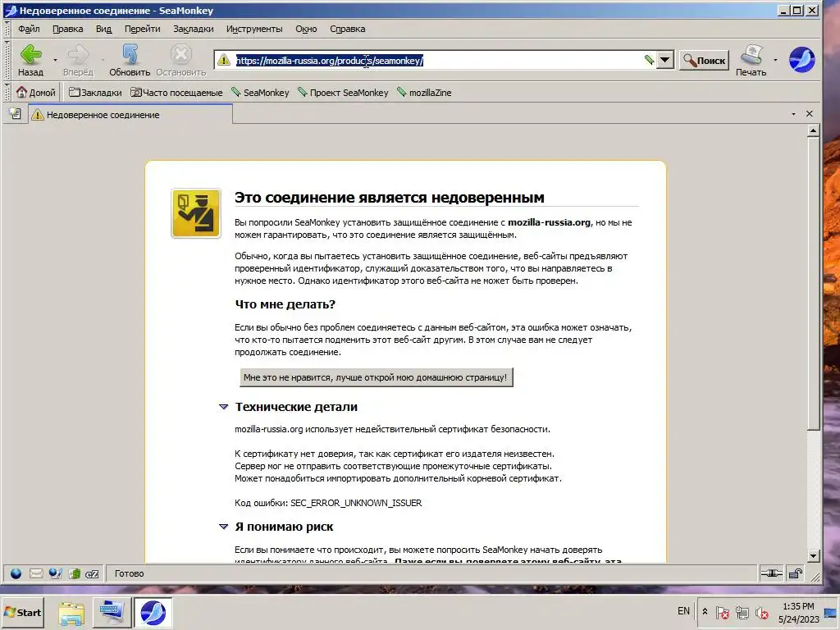This screenshot has height=630, width=840.
Task: Open the Инструменты menu
Action: coord(254,29)
